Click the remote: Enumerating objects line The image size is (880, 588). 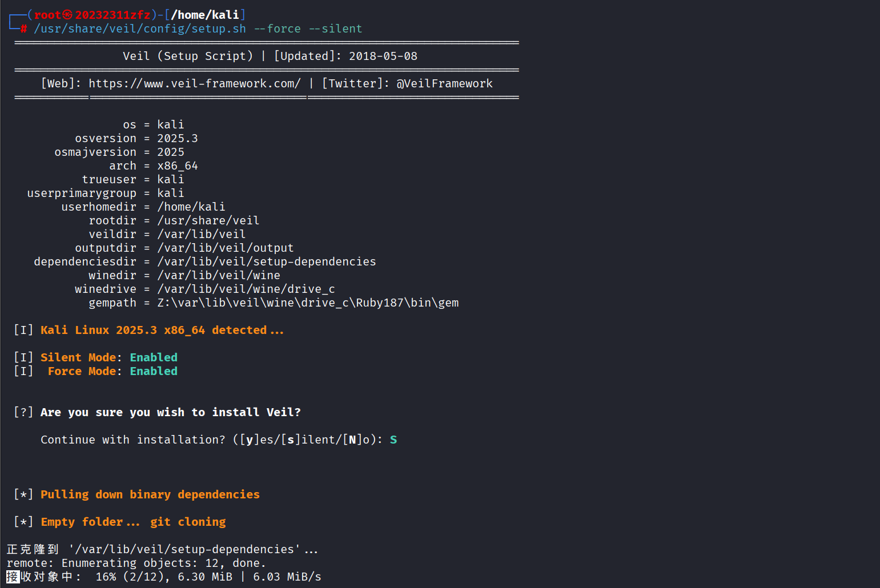coord(136,563)
